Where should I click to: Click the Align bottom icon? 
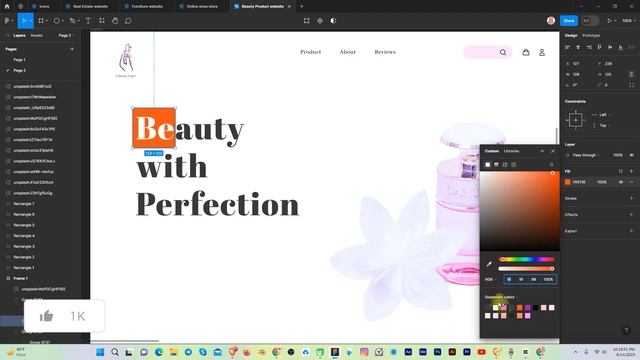tap(620, 47)
